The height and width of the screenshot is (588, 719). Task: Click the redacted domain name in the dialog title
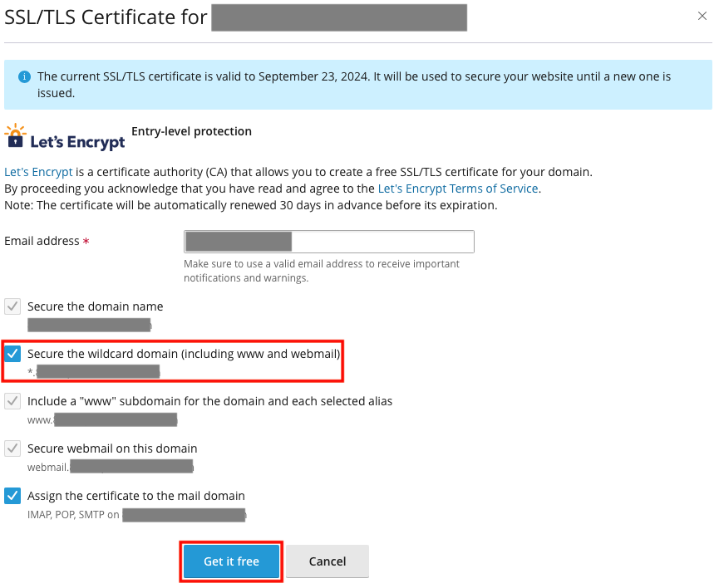click(x=338, y=17)
